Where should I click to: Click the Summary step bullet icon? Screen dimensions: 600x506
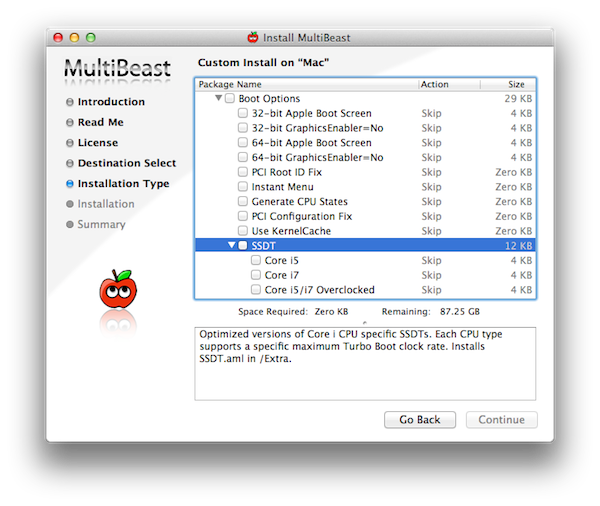pyautogui.click(x=70, y=224)
